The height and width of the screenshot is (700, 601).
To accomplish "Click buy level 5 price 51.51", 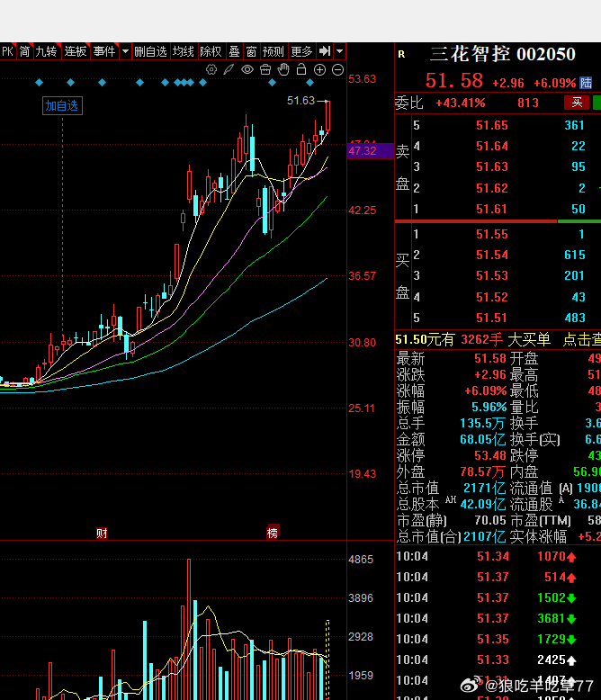I will (x=492, y=318).
